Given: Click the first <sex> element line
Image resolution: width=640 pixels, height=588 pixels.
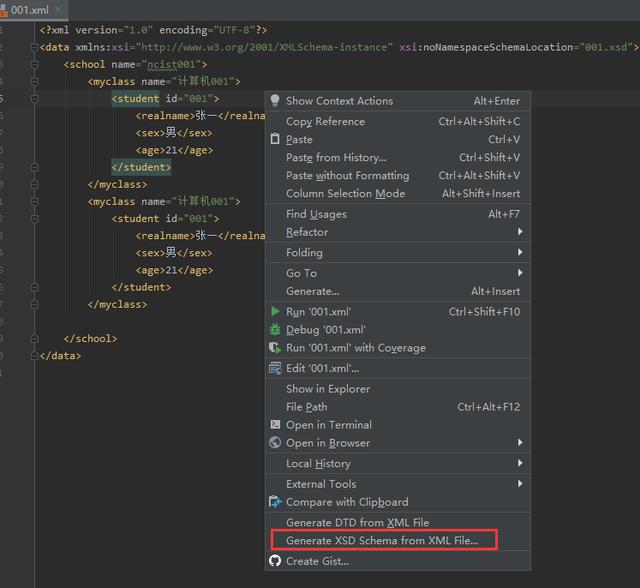Looking at the screenshot, I should (174, 133).
